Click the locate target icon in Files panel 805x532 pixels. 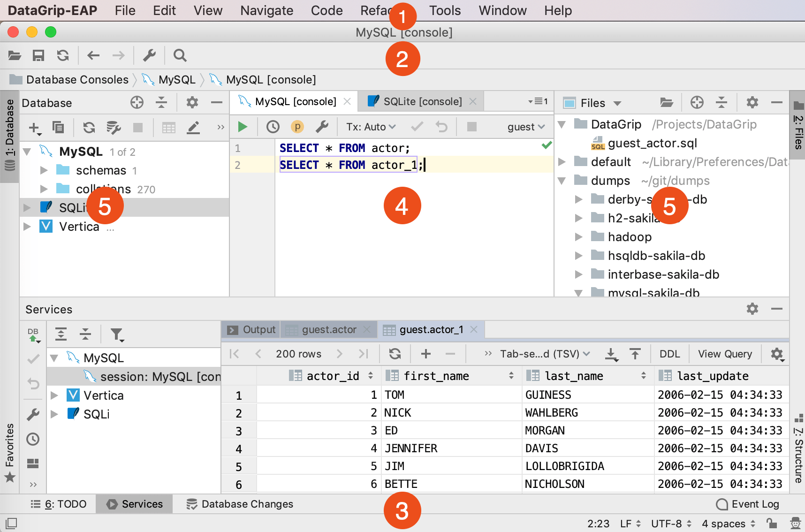(x=697, y=102)
